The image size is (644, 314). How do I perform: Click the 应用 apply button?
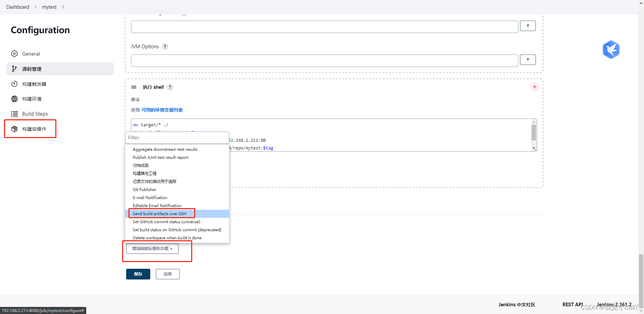coord(168,274)
